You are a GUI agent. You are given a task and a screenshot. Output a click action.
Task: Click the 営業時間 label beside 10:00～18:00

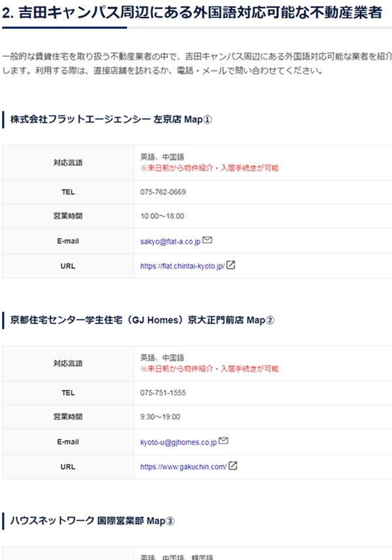tap(68, 216)
